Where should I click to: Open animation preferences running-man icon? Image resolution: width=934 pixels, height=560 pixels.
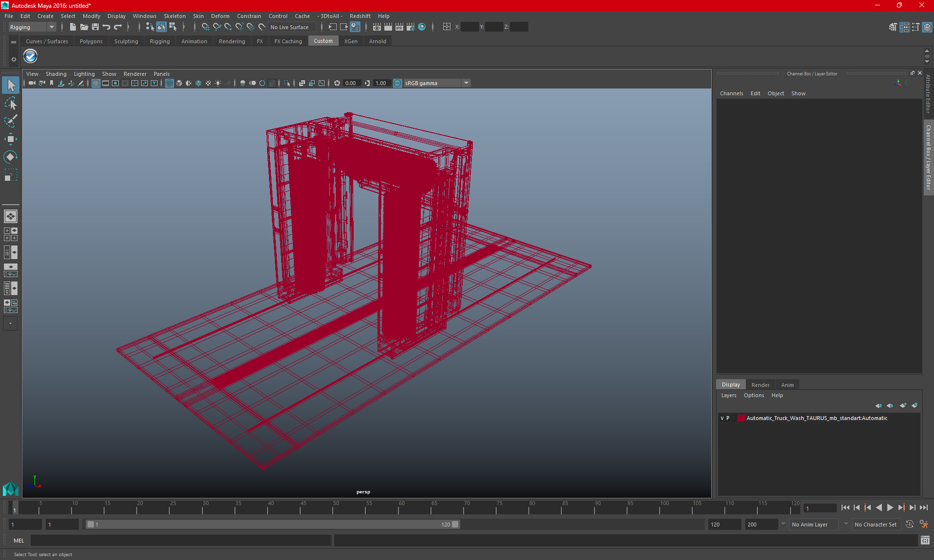(924, 525)
